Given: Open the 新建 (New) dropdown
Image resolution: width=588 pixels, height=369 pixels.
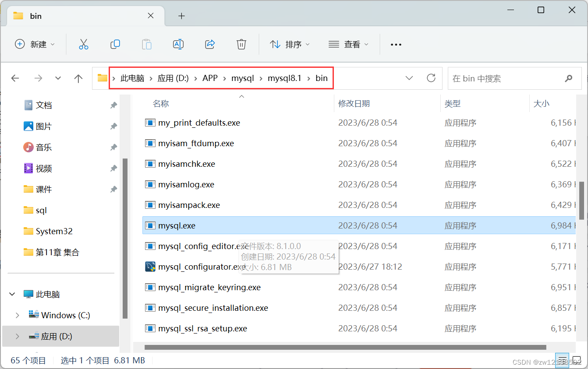Looking at the screenshot, I should [35, 44].
